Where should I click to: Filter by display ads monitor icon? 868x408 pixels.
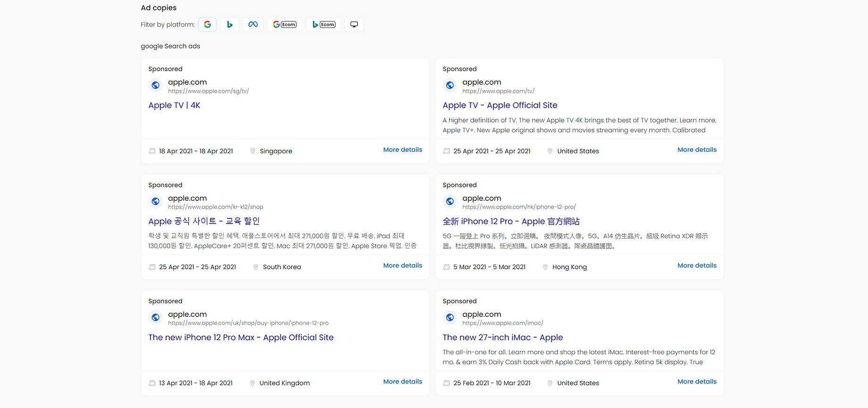point(354,25)
